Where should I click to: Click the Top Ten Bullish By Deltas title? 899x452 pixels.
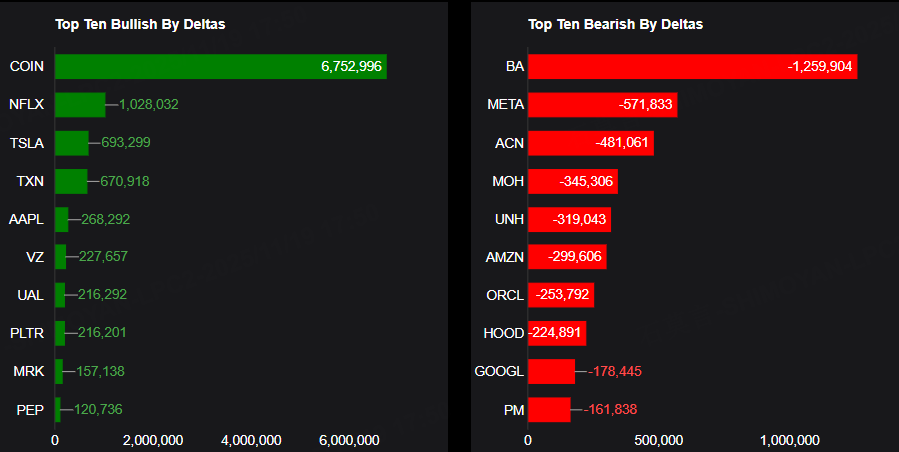tap(139, 24)
